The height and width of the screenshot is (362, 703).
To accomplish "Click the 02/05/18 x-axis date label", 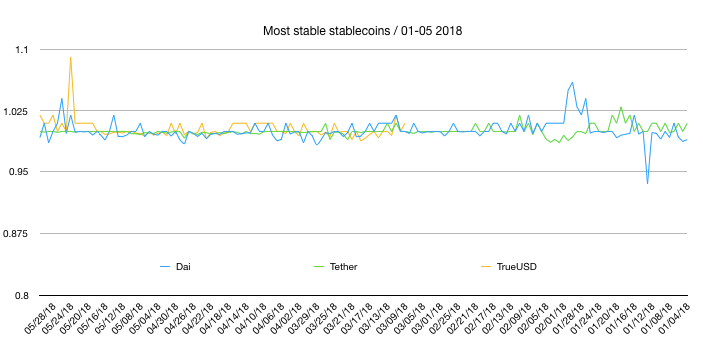I will point(531,318).
